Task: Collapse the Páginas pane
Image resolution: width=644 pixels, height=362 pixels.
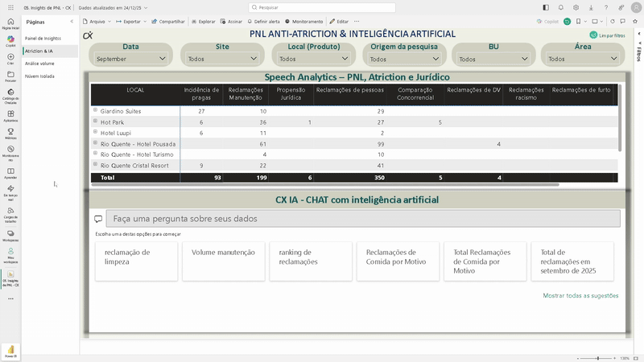Action: pos(72,22)
